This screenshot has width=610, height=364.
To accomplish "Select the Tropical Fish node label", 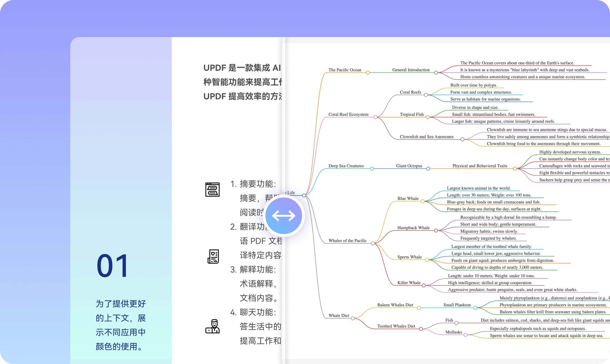I will (x=412, y=114).
